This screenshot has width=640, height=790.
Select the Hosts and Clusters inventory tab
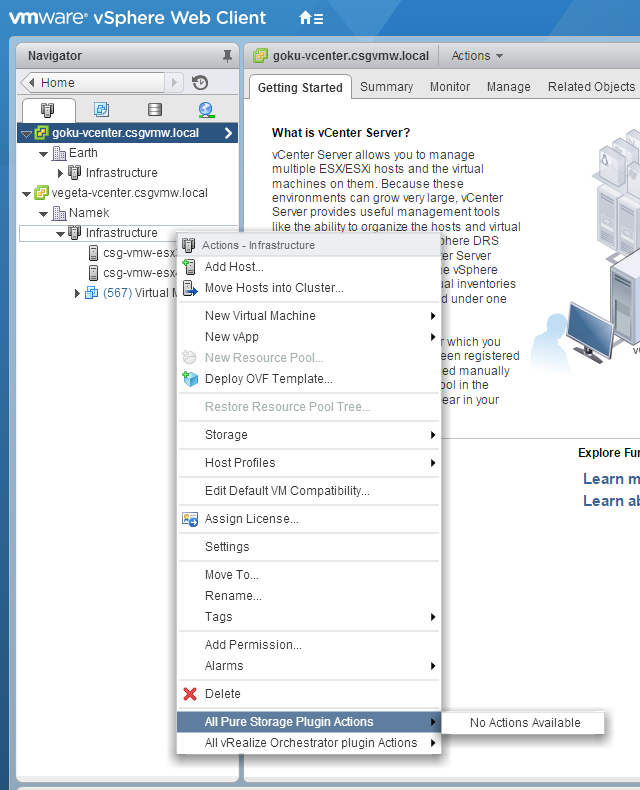click(48, 110)
